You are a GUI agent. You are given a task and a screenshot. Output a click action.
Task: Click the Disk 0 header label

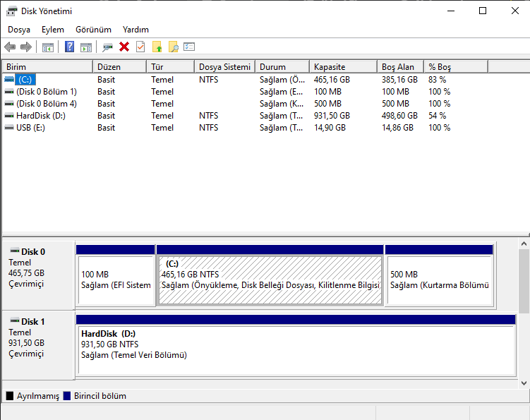click(x=32, y=251)
